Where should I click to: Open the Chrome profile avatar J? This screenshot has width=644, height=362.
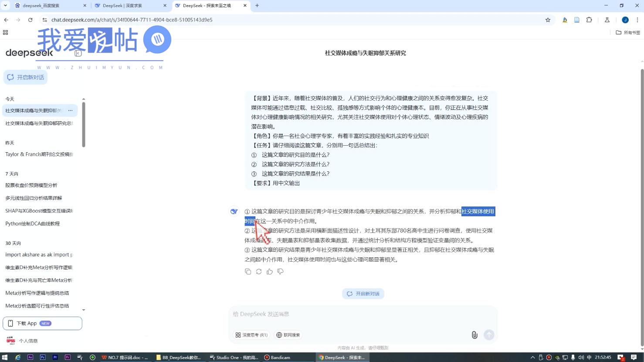click(625, 20)
